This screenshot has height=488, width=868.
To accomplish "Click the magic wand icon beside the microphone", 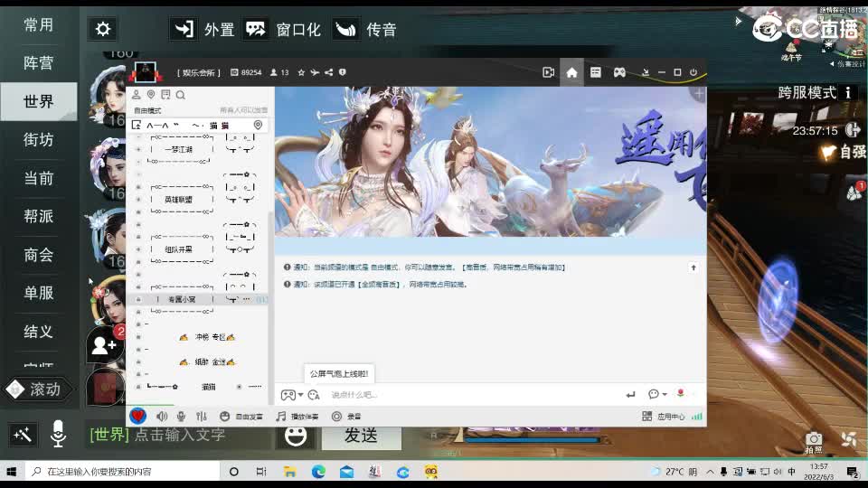I will [23, 435].
